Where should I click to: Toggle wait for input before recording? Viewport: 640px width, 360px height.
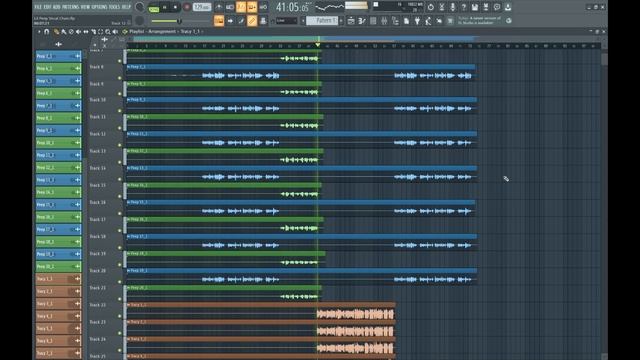[230, 7]
